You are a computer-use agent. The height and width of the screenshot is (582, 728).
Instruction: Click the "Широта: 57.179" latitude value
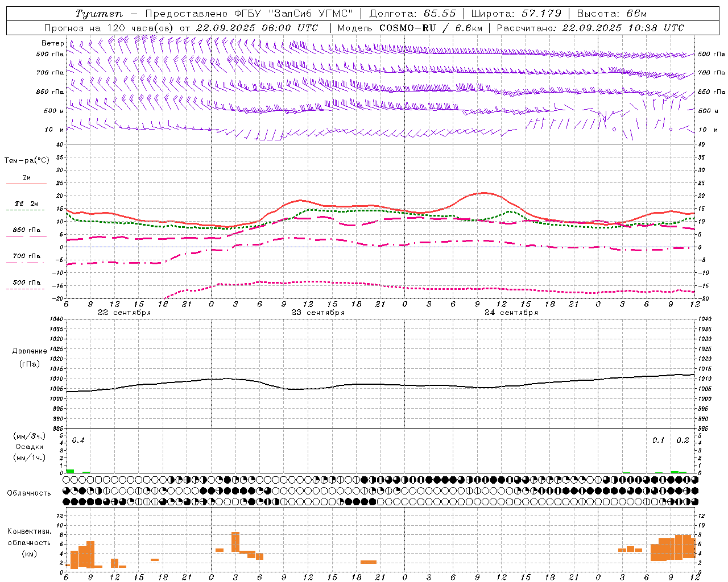point(516,14)
